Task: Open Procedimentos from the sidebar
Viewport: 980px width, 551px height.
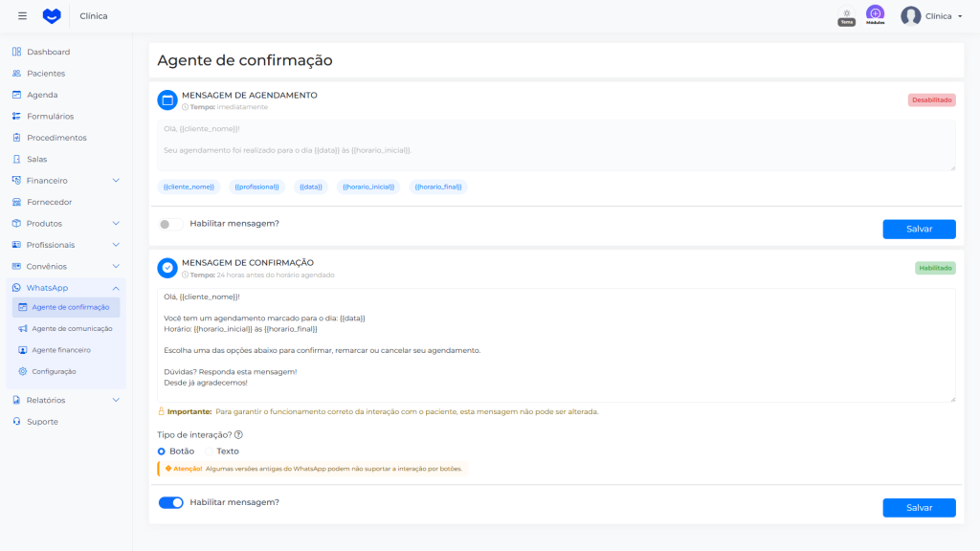Action: (19, 137)
